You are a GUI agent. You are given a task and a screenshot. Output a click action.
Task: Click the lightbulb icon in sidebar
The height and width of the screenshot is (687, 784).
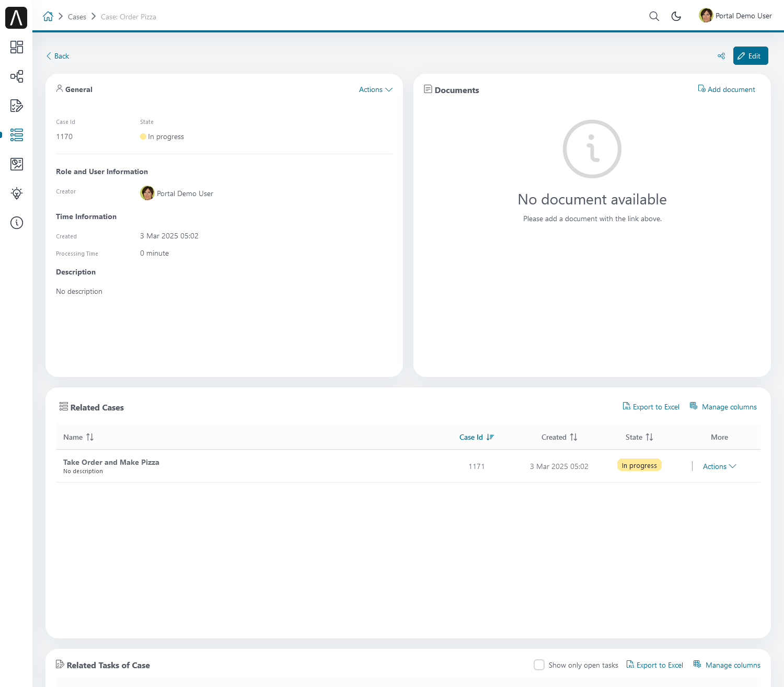click(x=17, y=193)
